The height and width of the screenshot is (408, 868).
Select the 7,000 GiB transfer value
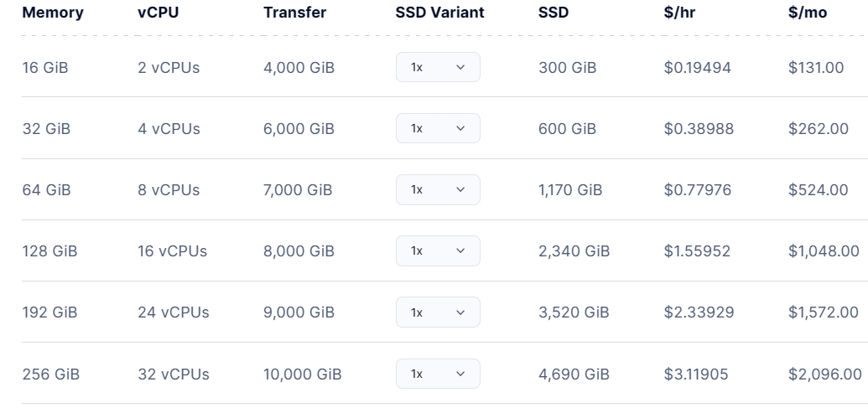pyautogui.click(x=298, y=190)
